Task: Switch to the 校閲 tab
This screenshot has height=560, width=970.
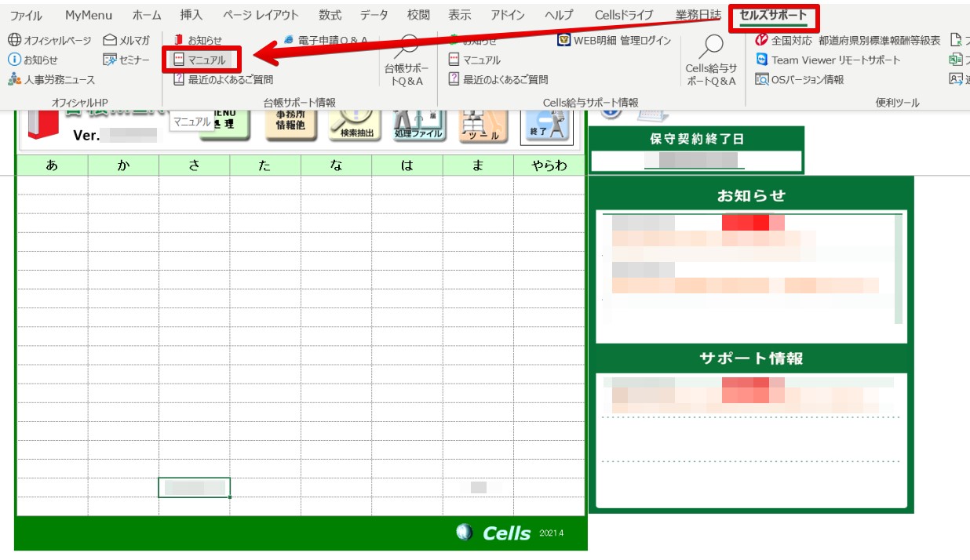Action: tap(418, 16)
